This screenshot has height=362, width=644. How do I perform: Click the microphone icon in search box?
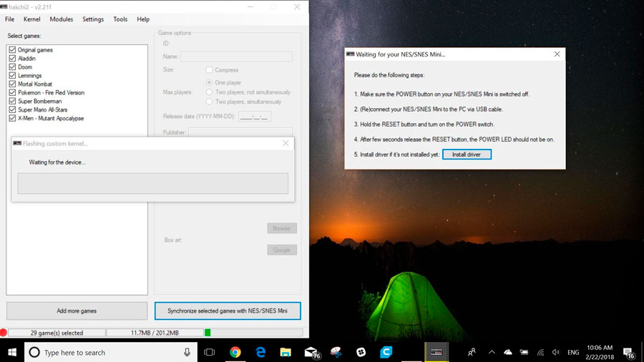click(x=187, y=352)
